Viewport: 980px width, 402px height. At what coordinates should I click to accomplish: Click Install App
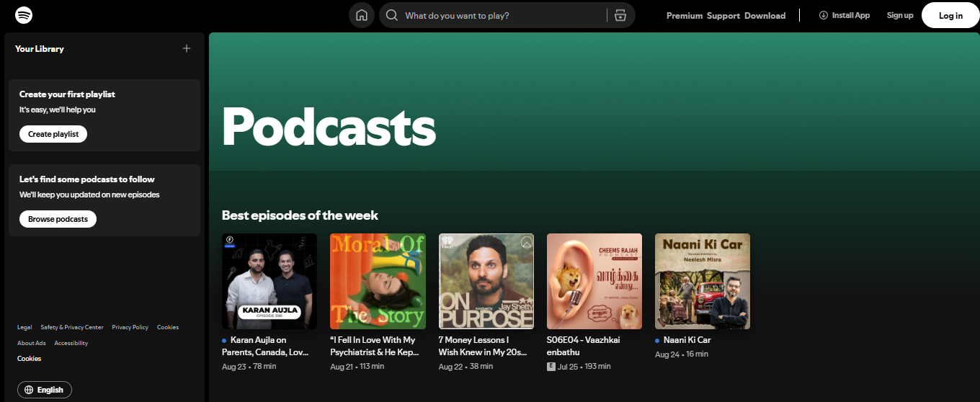845,15
